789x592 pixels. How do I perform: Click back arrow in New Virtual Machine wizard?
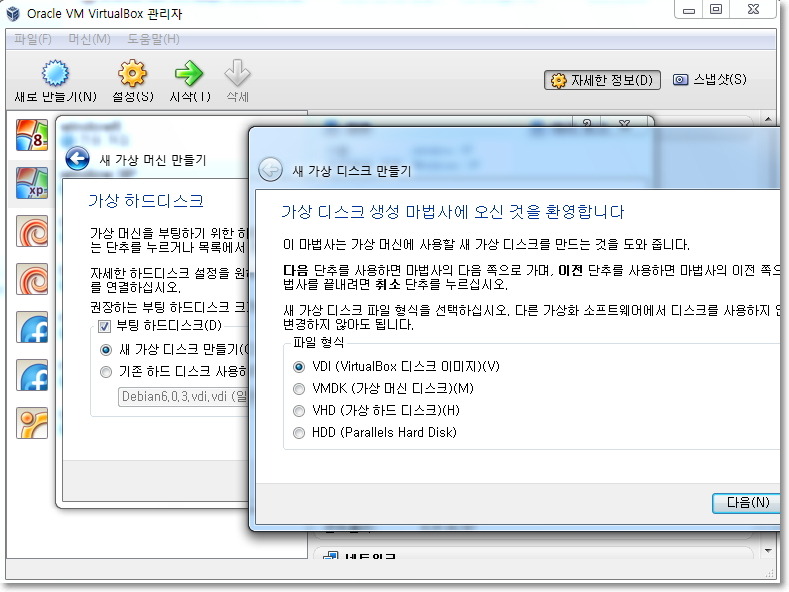(77, 159)
